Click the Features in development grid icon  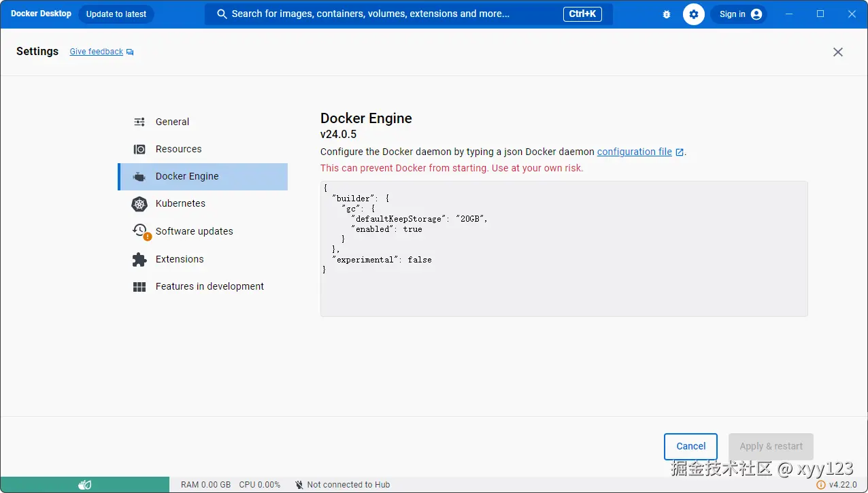click(139, 287)
